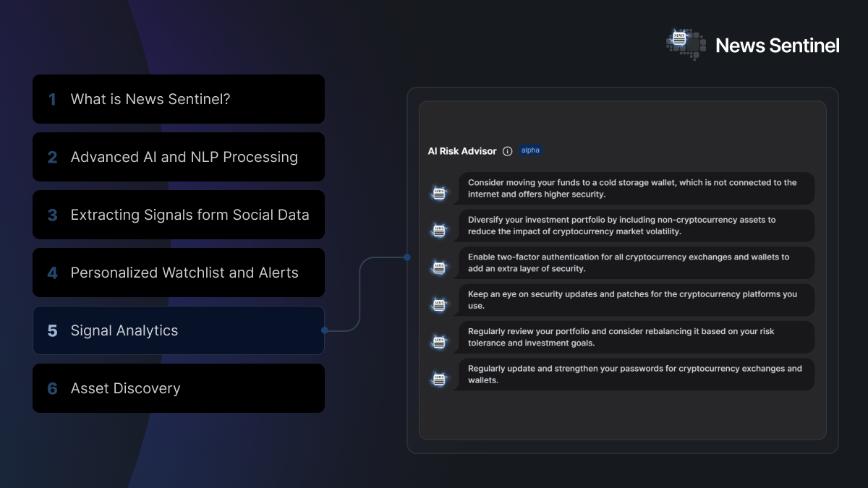Select Advanced AI and NLP Processing item
The height and width of the screenshot is (488, 868).
[x=179, y=157]
